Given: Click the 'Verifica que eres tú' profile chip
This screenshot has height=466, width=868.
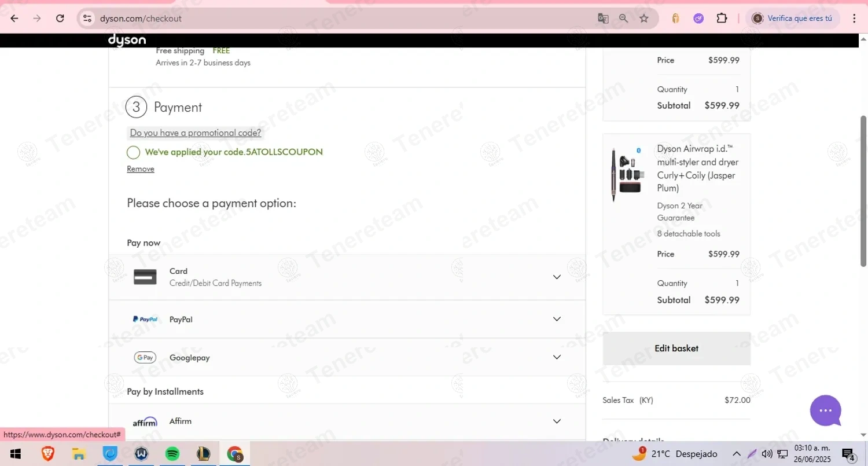Looking at the screenshot, I should click(x=792, y=19).
